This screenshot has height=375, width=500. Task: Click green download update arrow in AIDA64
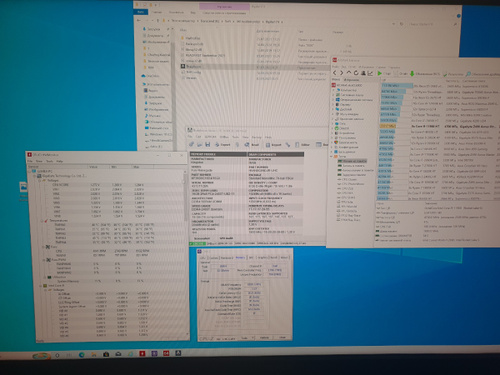click(412, 73)
